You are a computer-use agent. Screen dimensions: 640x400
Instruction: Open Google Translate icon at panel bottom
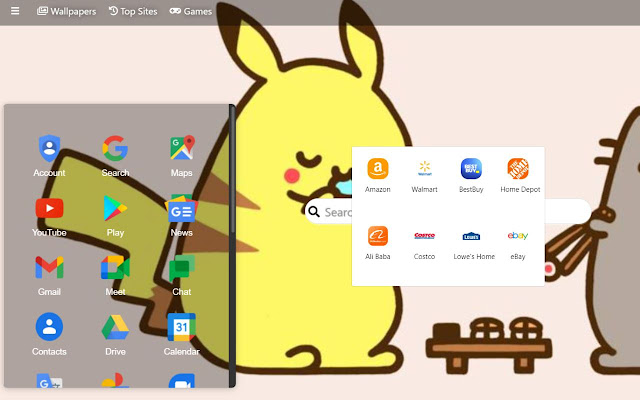(x=49, y=380)
